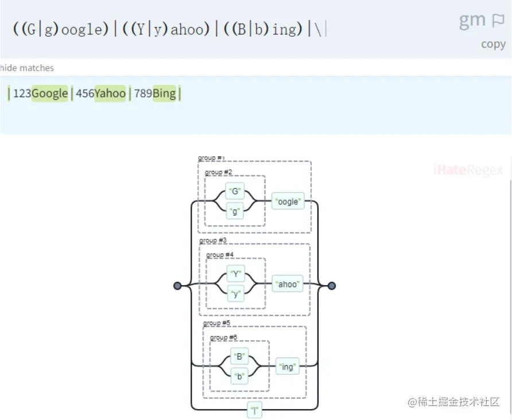Select the highlighted Google match
The height and width of the screenshot is (420, 512).
(x=49, y=93)
